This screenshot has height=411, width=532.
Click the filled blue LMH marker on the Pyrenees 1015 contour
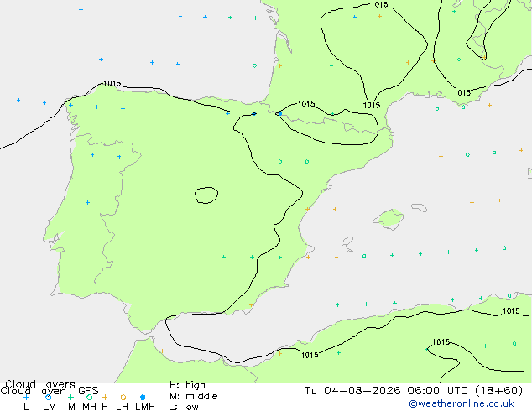[x=279, y=114]
